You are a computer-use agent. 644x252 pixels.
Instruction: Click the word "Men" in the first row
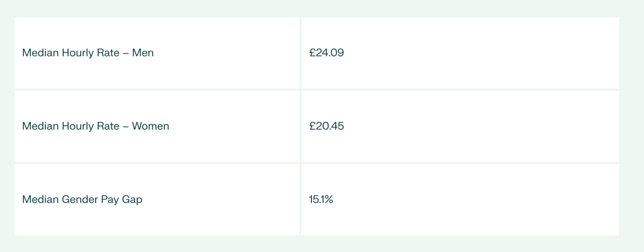click(143, 53)
